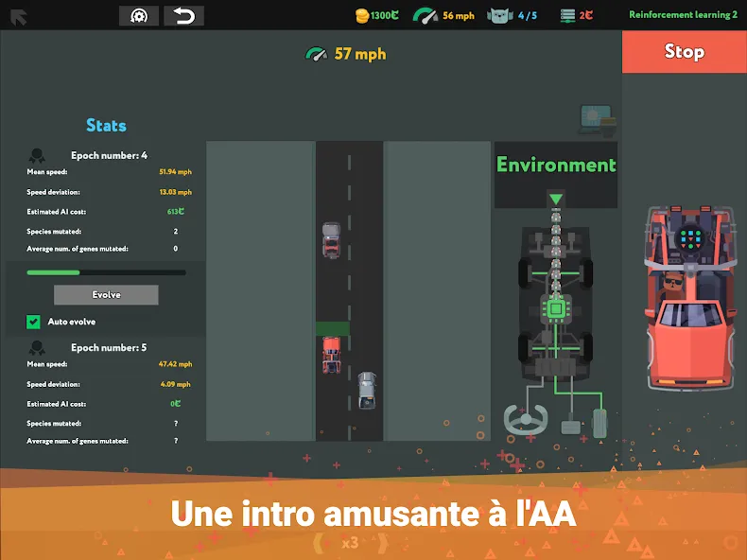Click Epoch 4 Species mutated label

point(54,232)
